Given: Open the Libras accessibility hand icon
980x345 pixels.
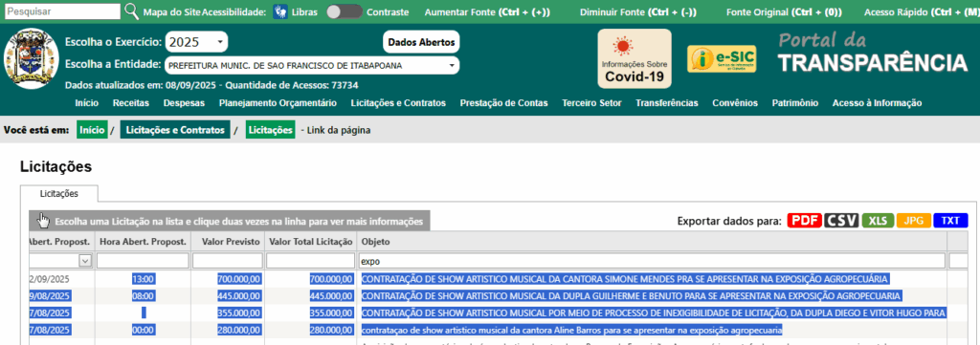Looking at the screenshot, I should pos(280,11).
